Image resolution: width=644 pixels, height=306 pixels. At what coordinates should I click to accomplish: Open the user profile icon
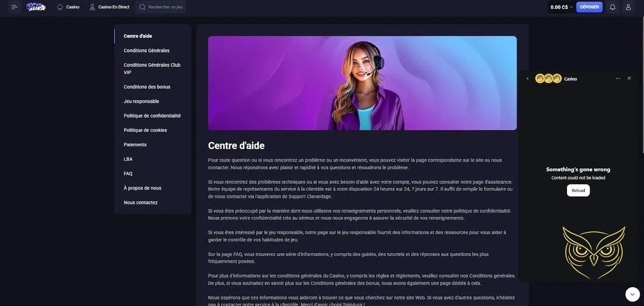628,7
